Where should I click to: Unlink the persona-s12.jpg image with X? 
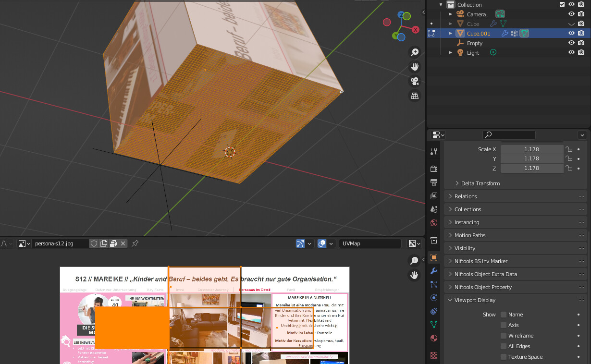click(x=123, y=243)
